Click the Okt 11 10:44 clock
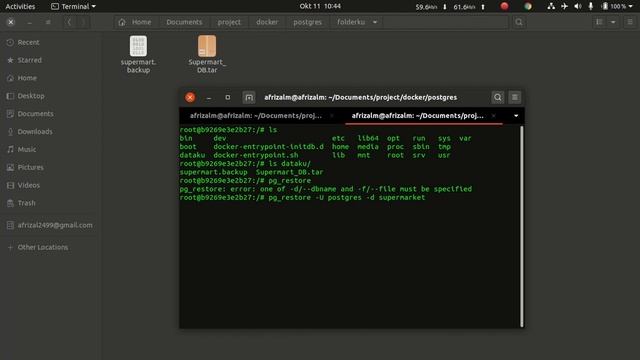This screenshot has height=360, width=640. point(320,6)
